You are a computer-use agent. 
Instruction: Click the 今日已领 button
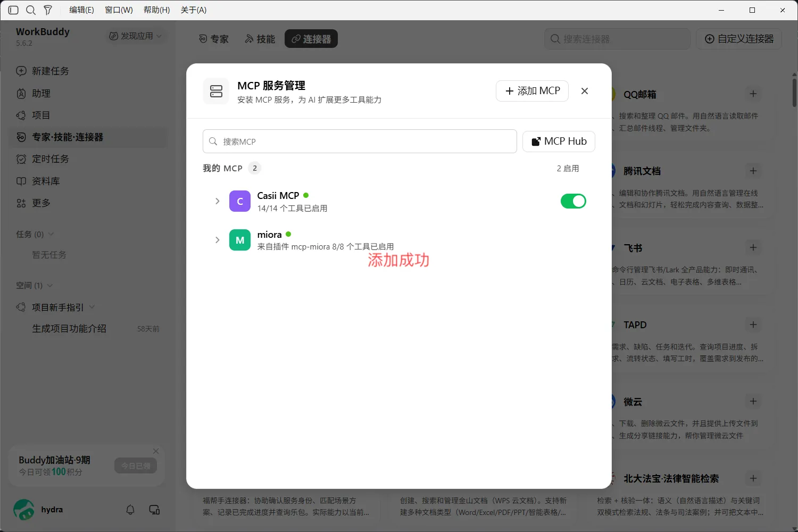136,466
